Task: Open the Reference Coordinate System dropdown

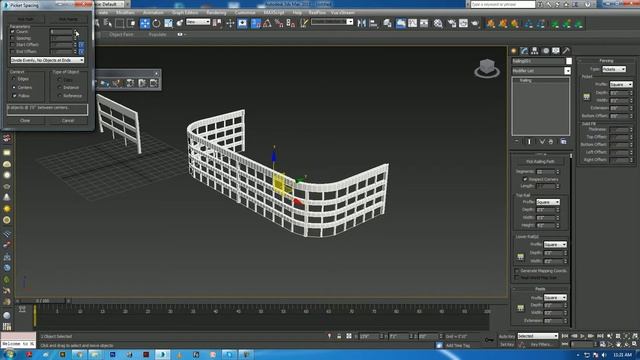Action: 198,22
